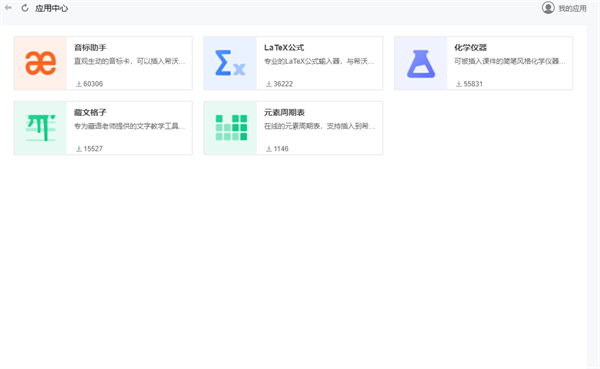Click download count 15527 of 藏文格子
Viewport: 600px width, 369px height.
(90, 149)
